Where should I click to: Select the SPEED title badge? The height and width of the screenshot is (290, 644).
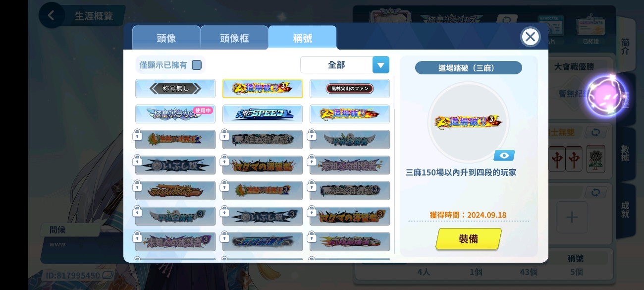pyautogui.click(x=263, y=114)
